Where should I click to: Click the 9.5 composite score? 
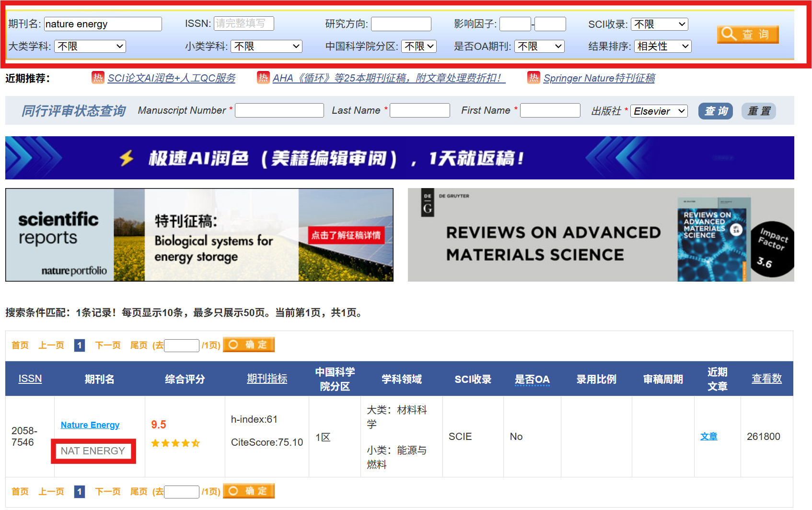click(x=159, y=425)
